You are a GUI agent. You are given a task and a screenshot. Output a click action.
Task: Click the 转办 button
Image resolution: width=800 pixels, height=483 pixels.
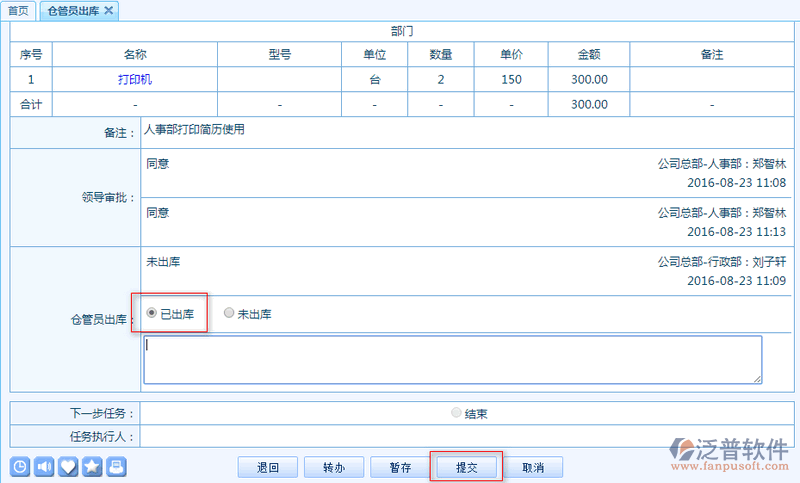coord(334,467)
